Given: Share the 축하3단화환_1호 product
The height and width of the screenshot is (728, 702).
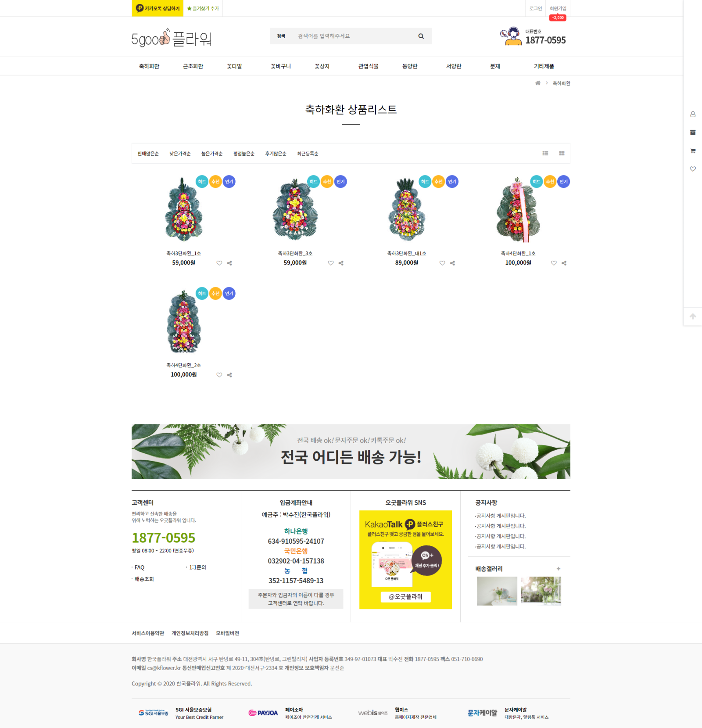Looking at the screenshot, I should tap(229, 263).
